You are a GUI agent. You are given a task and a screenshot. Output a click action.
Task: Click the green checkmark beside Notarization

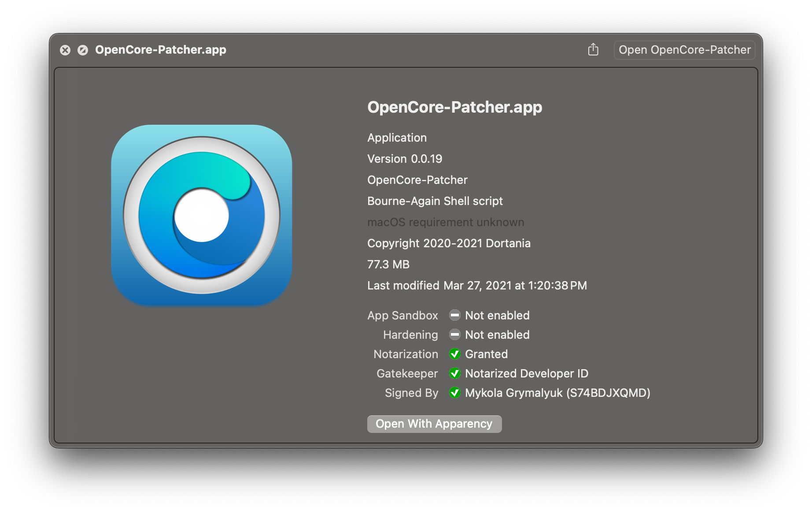pyautogui.click(x=454, y=354)
